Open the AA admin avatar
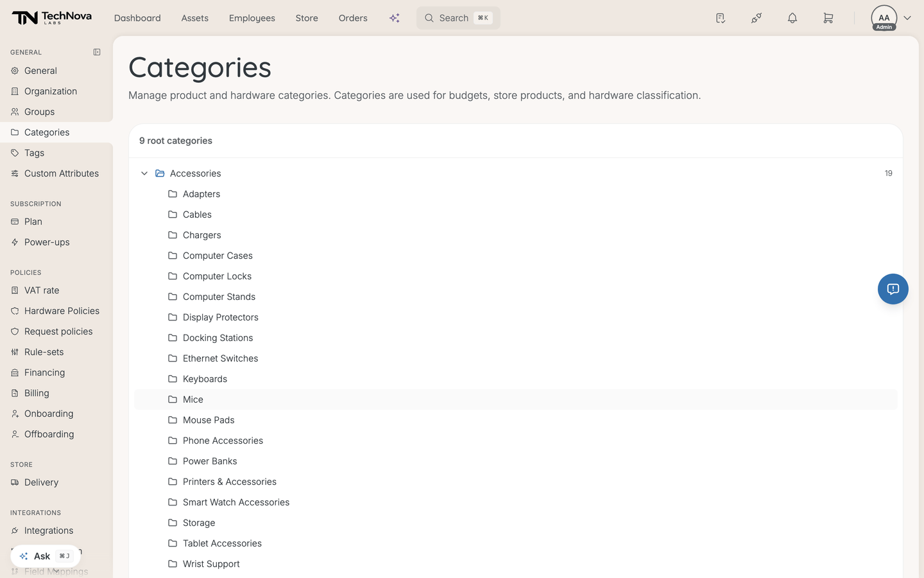 click(884, 18)
